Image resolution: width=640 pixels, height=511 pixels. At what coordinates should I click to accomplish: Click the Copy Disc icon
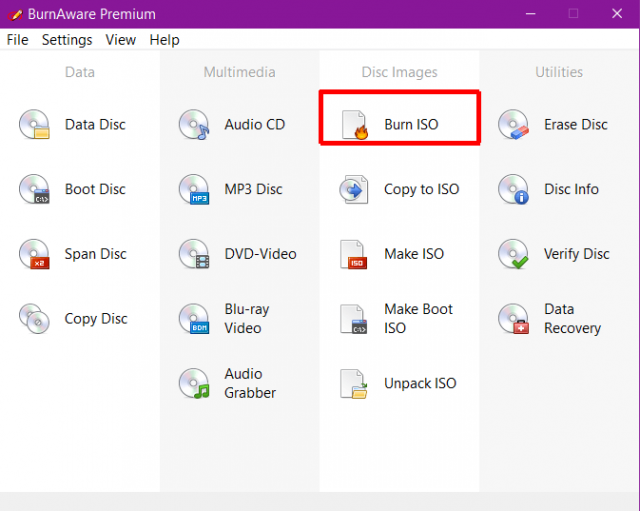pyautogui.click(x=34, y=318)
